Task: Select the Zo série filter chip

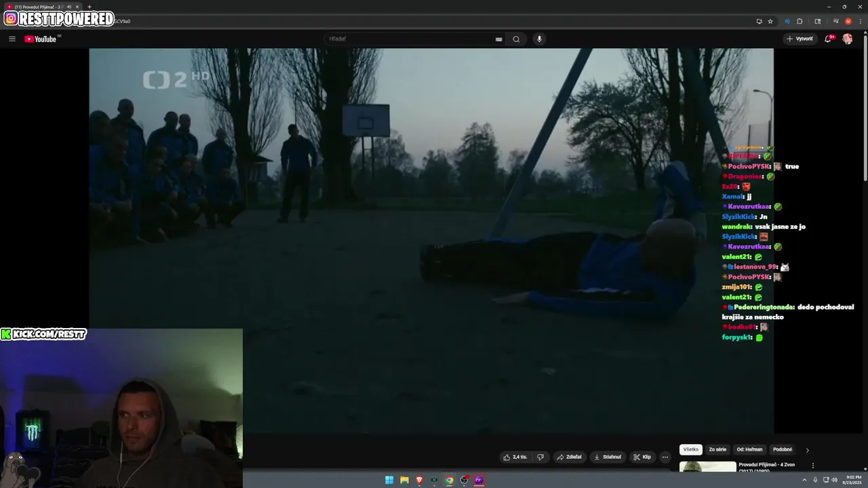Action: [x=717, y=449]
